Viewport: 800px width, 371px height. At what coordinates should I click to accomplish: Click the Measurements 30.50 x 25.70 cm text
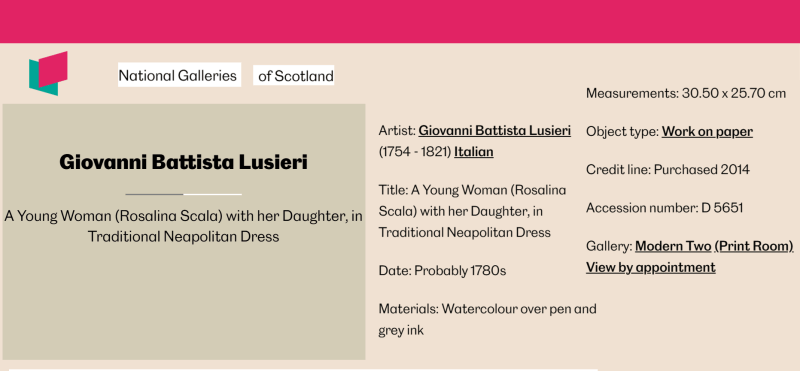[686, 93]
